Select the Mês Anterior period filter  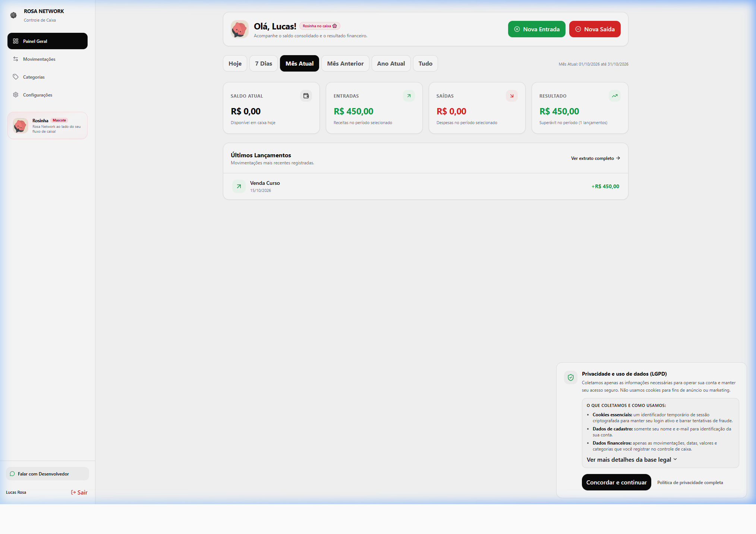tap(345, 63)
